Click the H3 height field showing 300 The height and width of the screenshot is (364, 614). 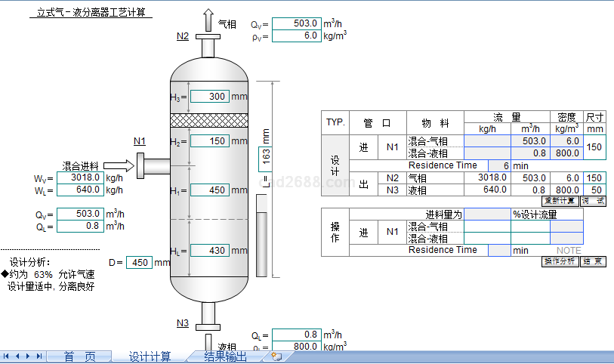pos(209,97)
